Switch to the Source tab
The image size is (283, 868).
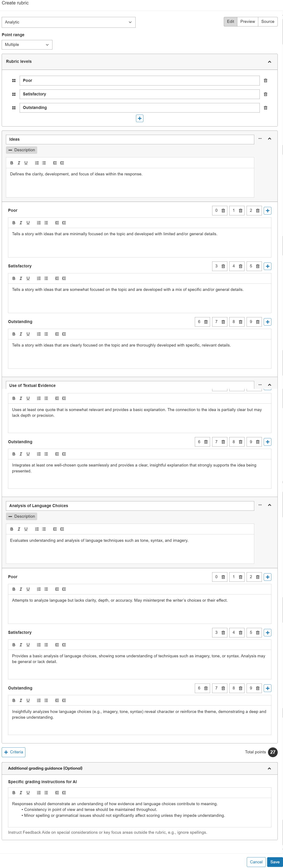pyautogui.click(x=268, y=21)
